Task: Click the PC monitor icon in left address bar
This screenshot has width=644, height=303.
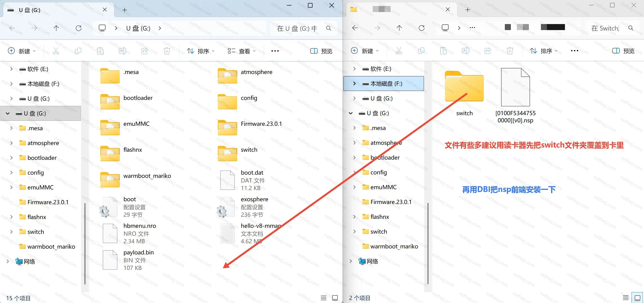Action: [102, 28]
